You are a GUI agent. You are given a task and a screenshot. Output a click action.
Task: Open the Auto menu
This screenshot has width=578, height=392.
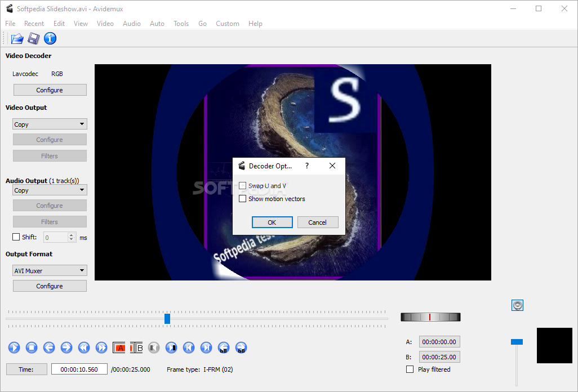[157, 24]
